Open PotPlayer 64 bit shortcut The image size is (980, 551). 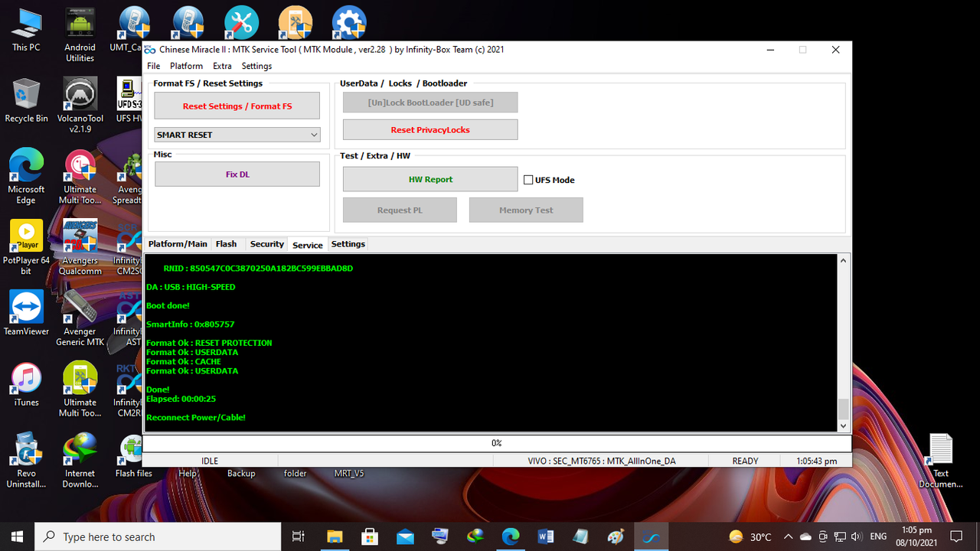pos(26,247)
